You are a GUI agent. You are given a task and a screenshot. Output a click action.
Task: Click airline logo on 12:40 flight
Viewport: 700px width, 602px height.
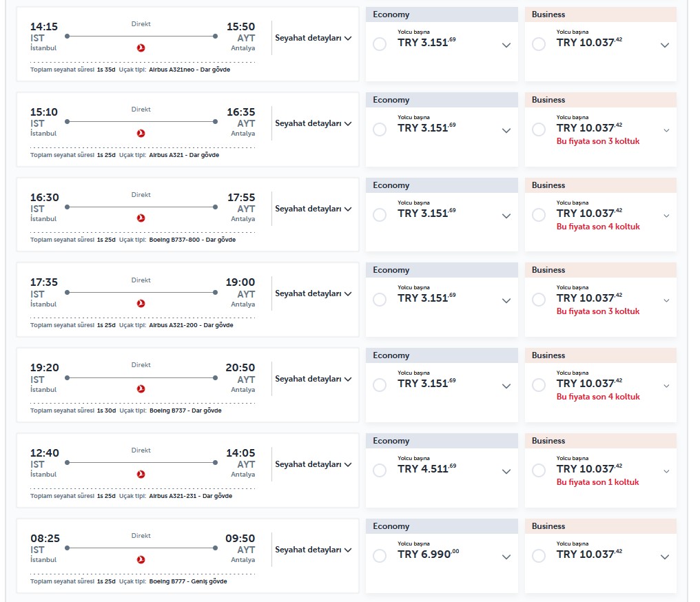(141, 475)
